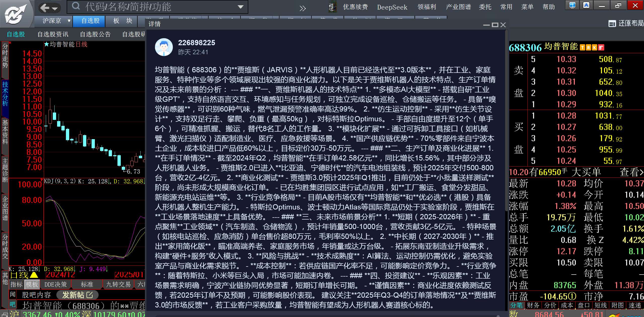Open the back-history dropdown arrow
Viewport: 644px width, 317px height.
pos(55,8)
